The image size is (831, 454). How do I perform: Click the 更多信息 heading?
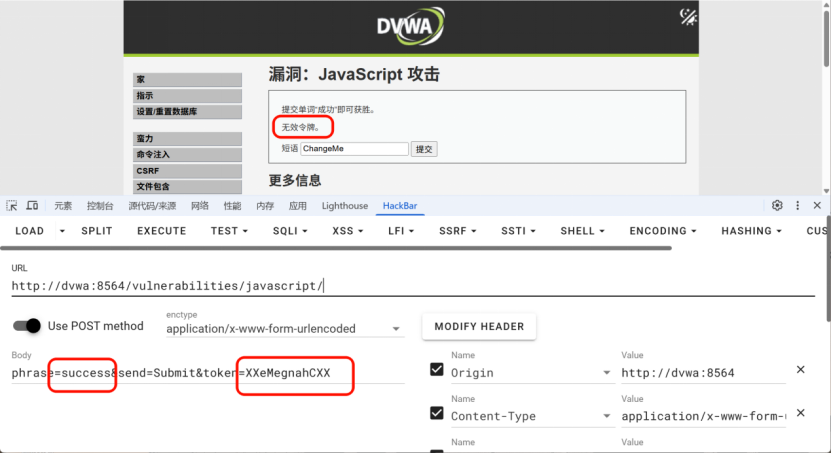[295, 180]
